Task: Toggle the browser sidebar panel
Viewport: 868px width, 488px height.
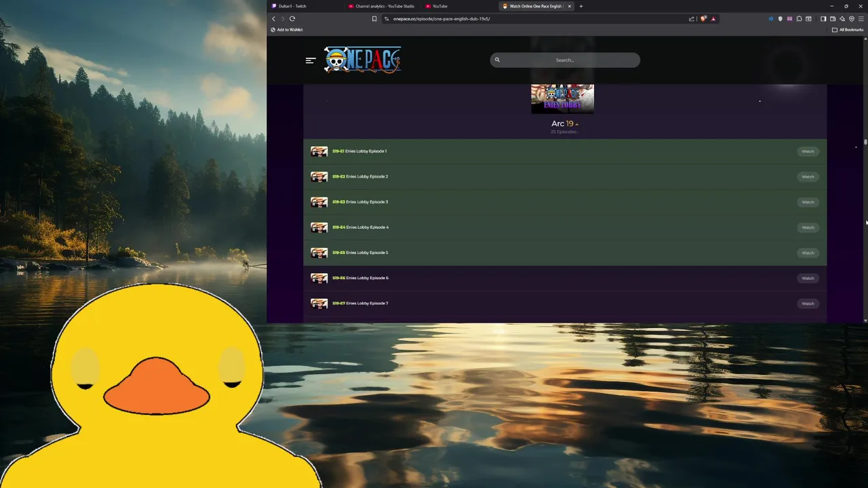Action: click(823, 19)
